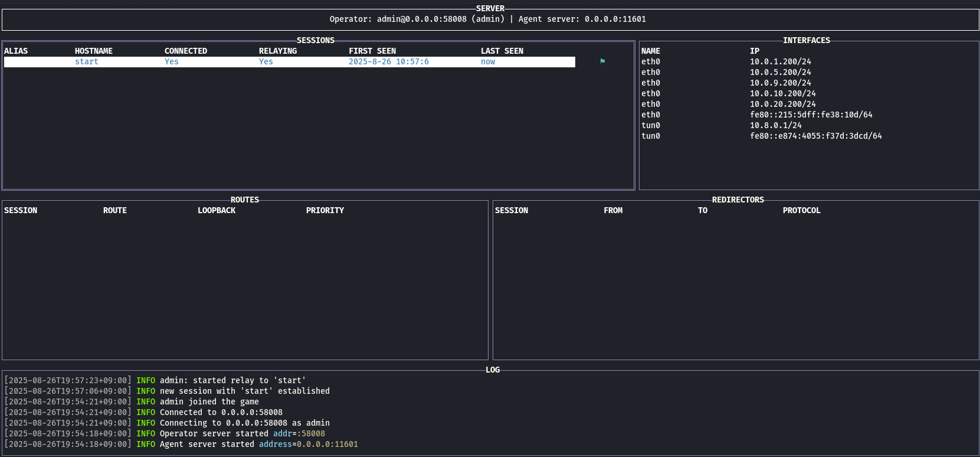
Task: Focus the ROUTES panel title
Action: click(245, 200)
